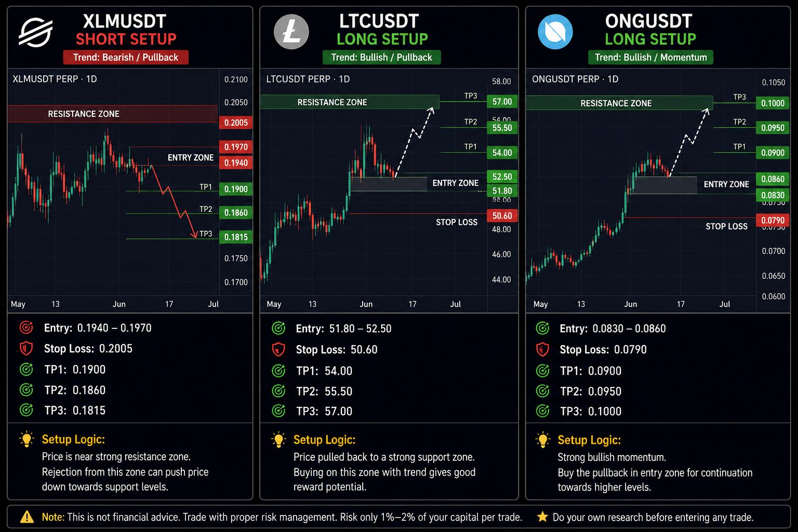This screenshot has width=798, height=532.
Task: Click the lightbulb icon in the LTCUSDT Setup Logic
Action: coord(279,440)
